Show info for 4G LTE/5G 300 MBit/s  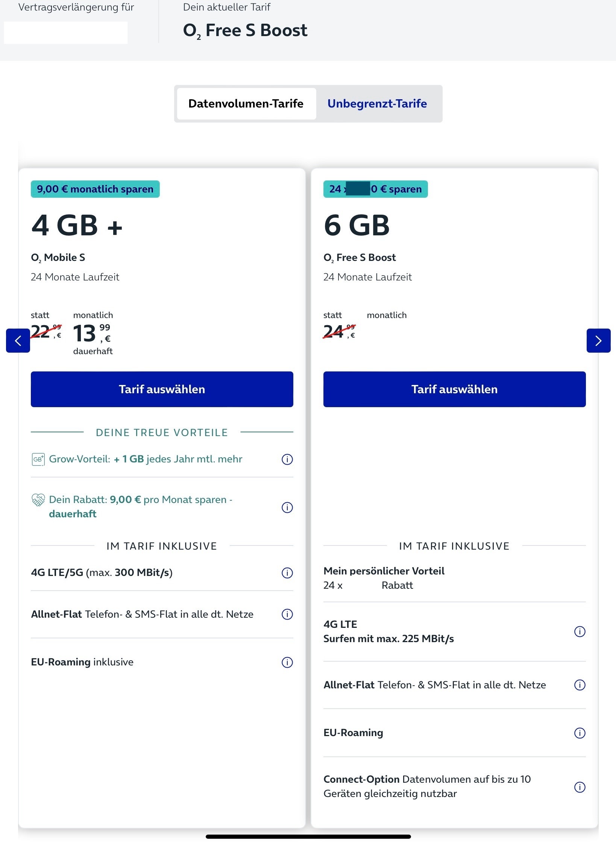coord(287,573)
